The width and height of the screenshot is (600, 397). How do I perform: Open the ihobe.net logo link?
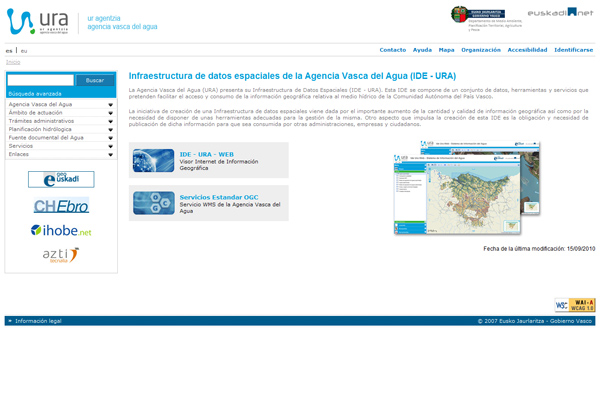click(x=61, y=230)
